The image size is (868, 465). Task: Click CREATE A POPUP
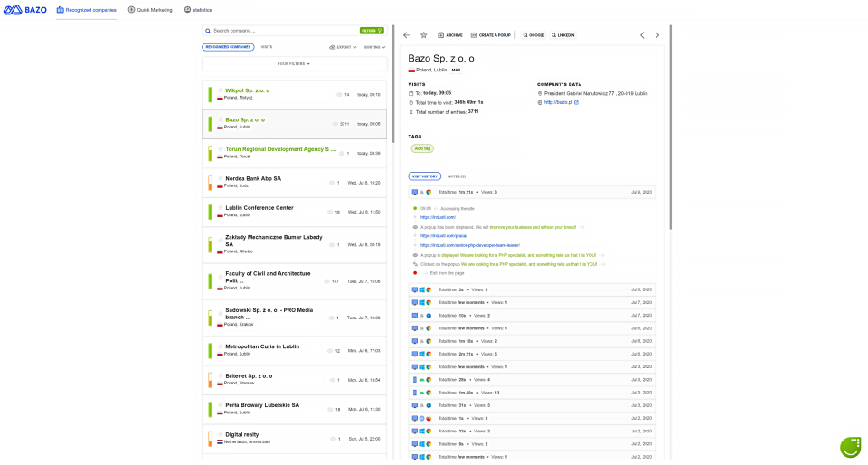tap(490, 35)
